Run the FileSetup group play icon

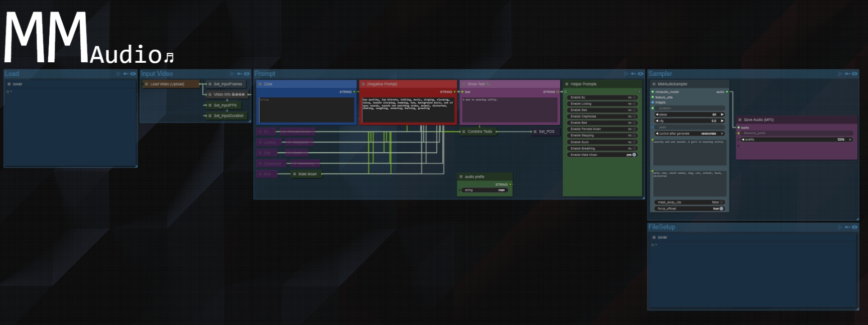coord(840,227)
